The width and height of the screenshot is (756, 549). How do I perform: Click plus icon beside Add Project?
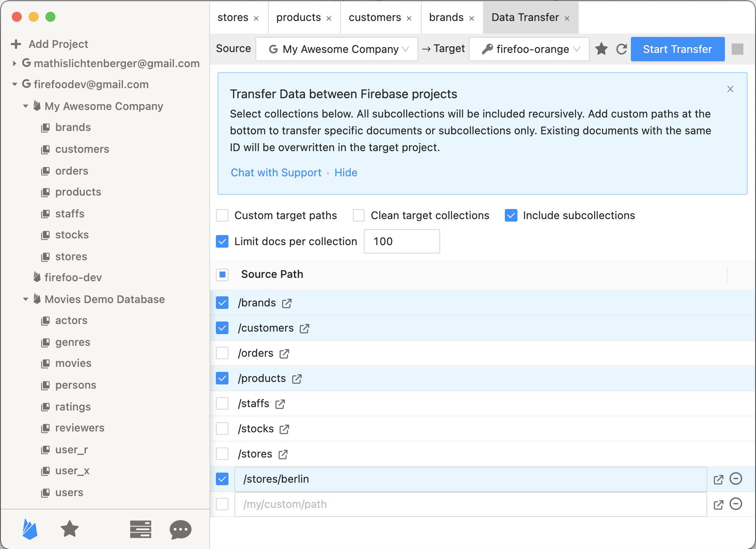pos(16,44)
